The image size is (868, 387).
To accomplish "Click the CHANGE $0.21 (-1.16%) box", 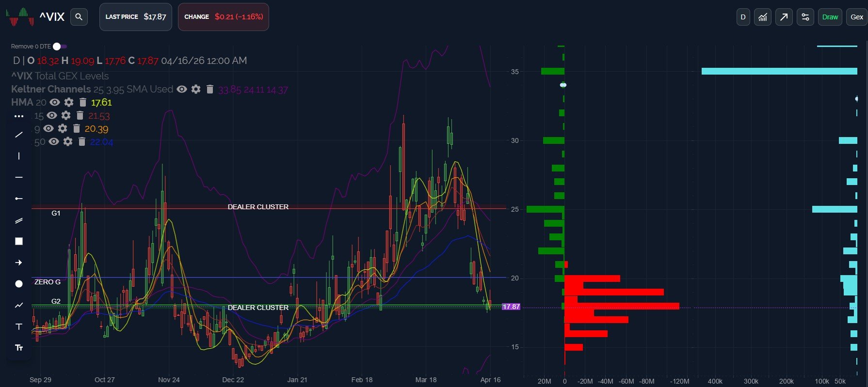I will (x=224, y=17).
